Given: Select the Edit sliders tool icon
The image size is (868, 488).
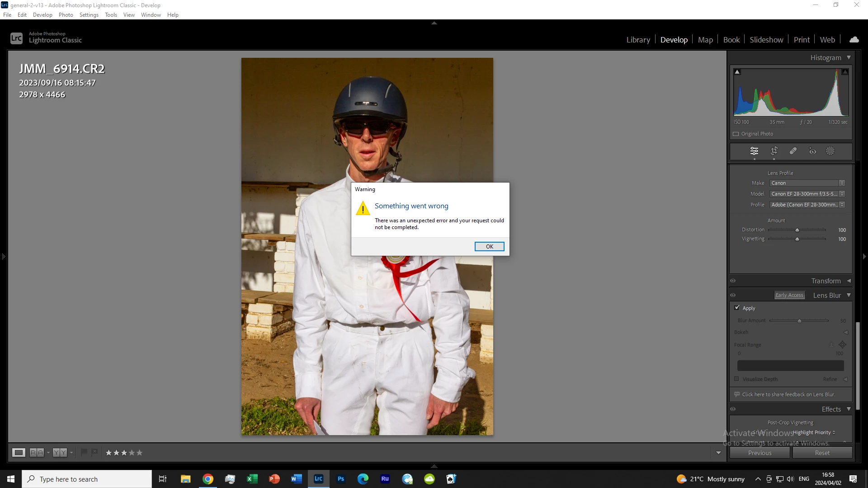Looking at the screenshot, I should click(754, 151).
